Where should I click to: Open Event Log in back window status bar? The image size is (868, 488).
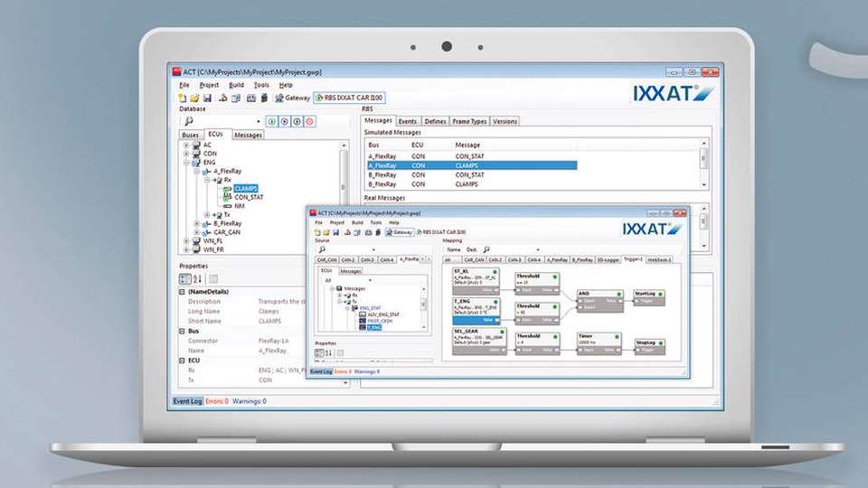tap(188, 401)
